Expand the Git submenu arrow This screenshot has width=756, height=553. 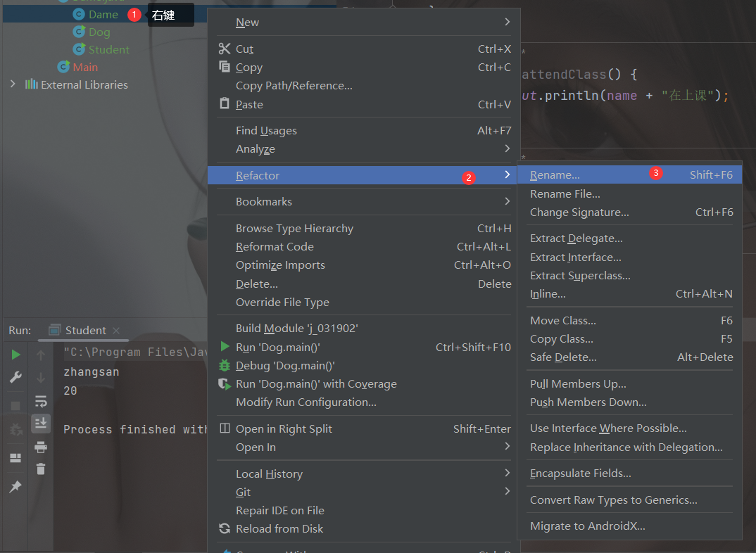508,491
